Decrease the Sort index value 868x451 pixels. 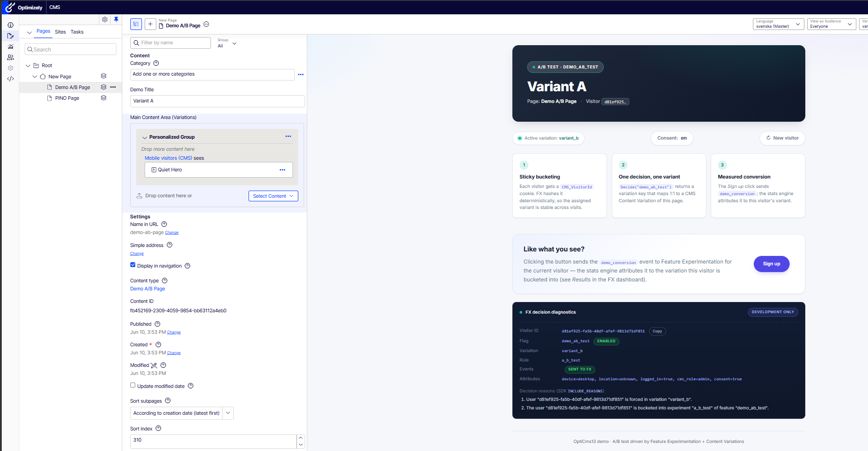301,445
